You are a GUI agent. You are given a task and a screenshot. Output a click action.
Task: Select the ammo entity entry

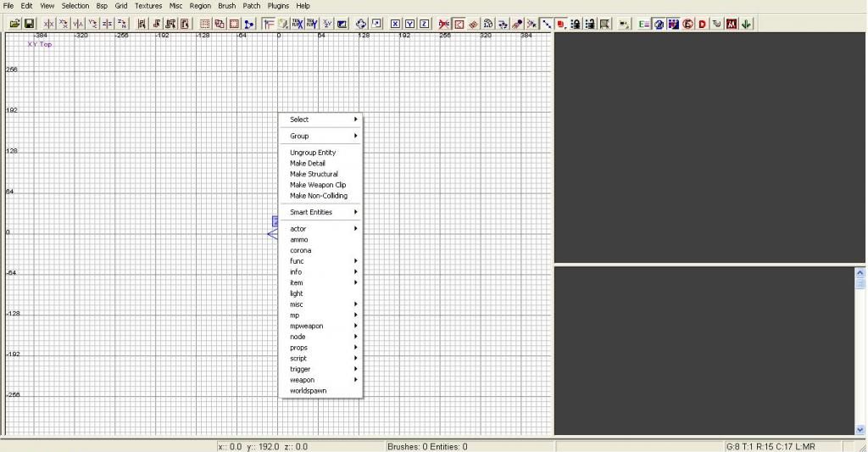pos(320,240)
